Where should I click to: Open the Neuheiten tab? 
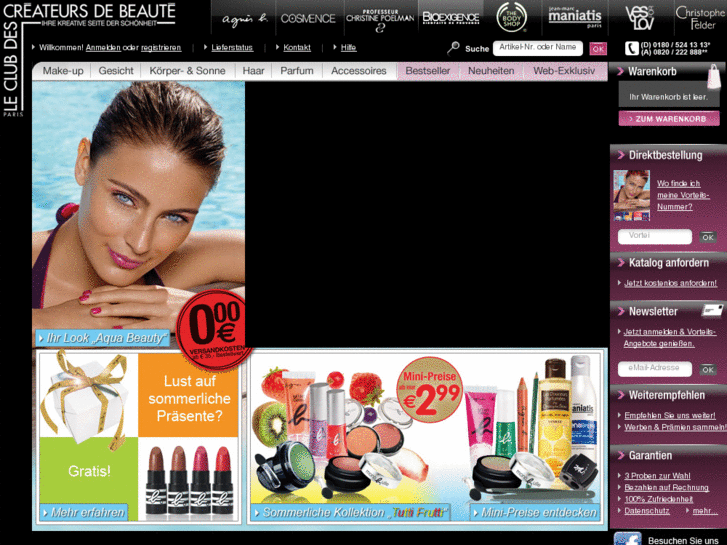coord(491,71)
